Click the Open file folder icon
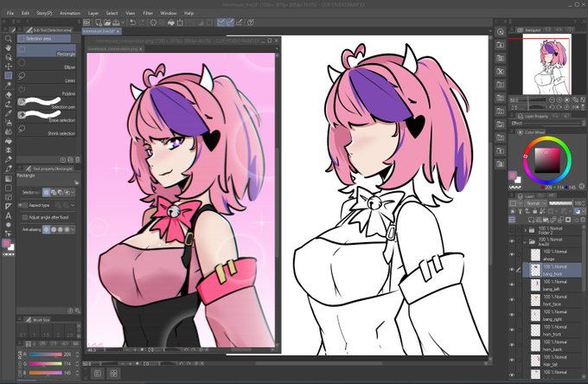588x384 pixels. (107, 22)
